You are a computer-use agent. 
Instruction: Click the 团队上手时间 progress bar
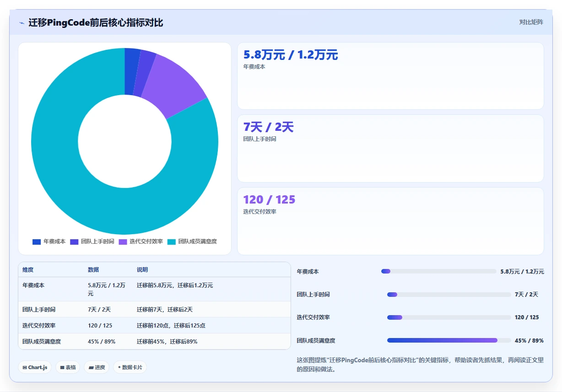click(449, 295)
